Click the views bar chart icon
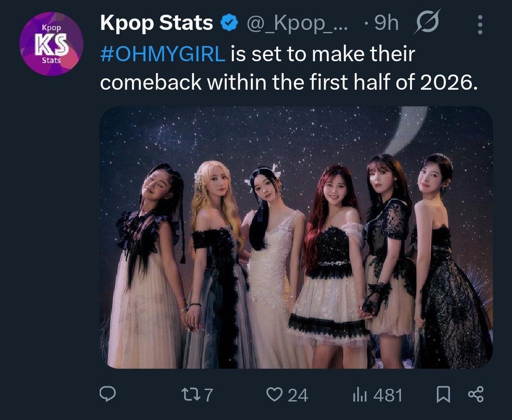Image resolution: width=512 pixels, height=420 pixels. (x=360, y=395)
